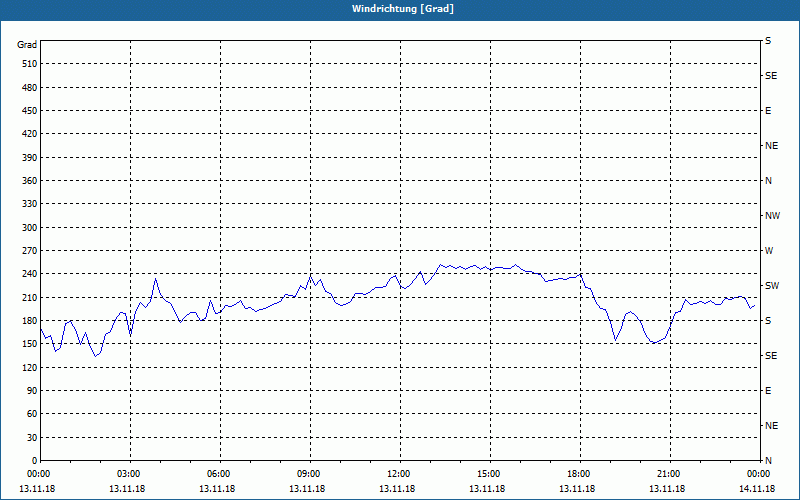The width and height of the screenshot is (800, 500).
Task: Click the 30 degree axis label
Action: [32, 437]
